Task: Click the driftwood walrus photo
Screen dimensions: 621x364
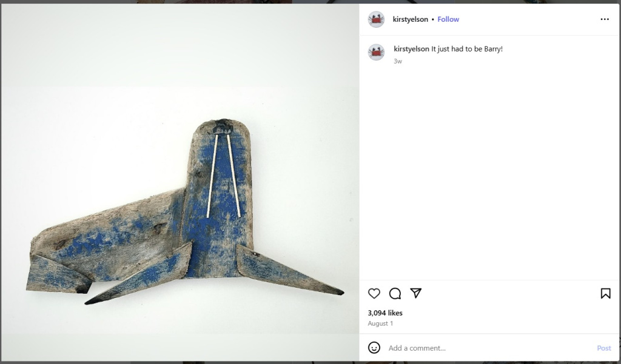Action: coord(180,182)
